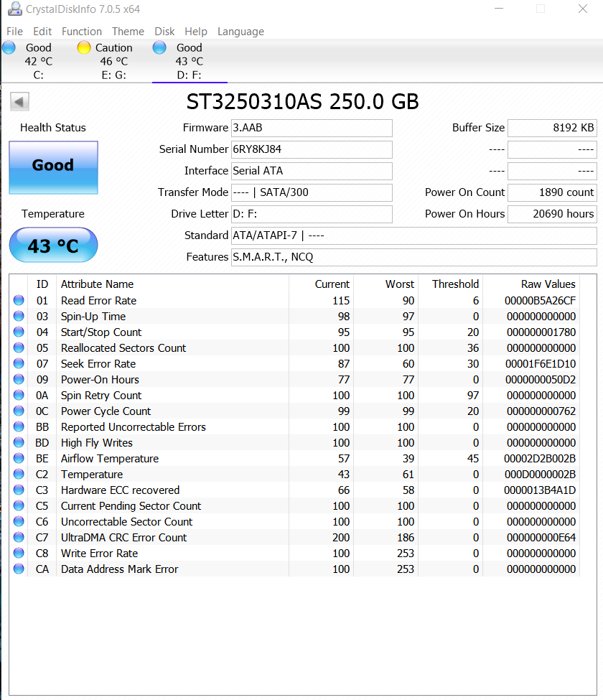
Task: Click the 43 °C temperature button
Action: pyautogui.click(x=54, y=245)
